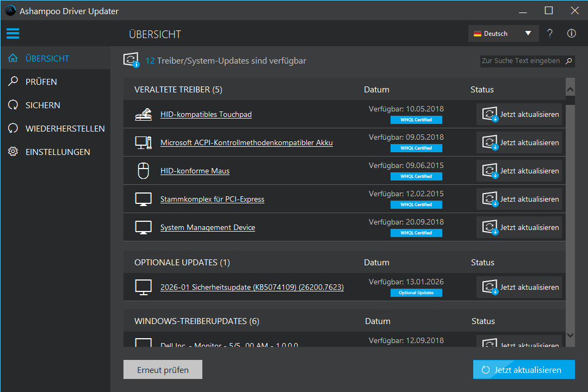Click the search magnifier icon
The width and height of the screenshot is (588, 392).
coord(569,61)
